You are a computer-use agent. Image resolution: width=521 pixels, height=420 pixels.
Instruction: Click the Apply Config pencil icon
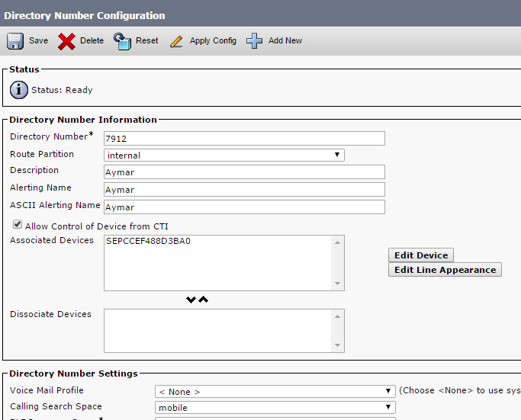(x=176, y=41)
